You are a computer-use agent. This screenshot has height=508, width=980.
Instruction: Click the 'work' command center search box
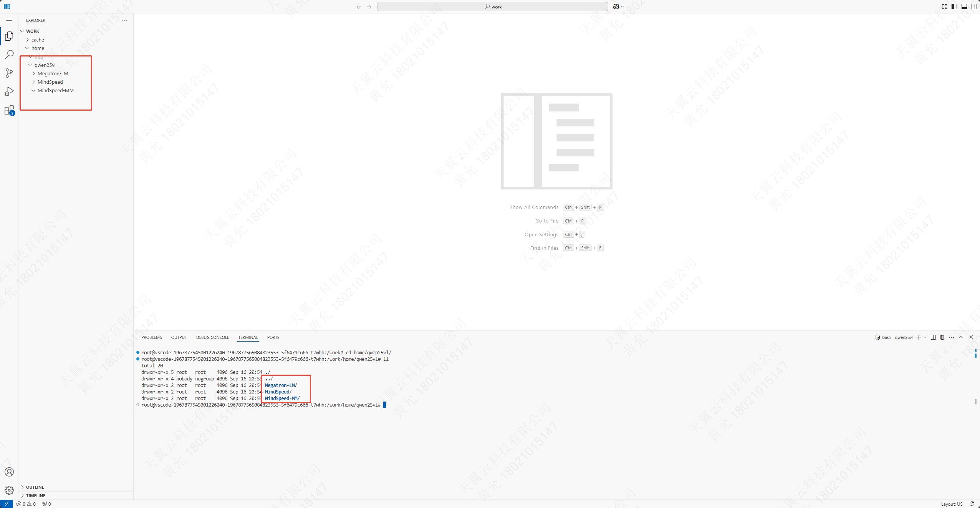point(492,7)
